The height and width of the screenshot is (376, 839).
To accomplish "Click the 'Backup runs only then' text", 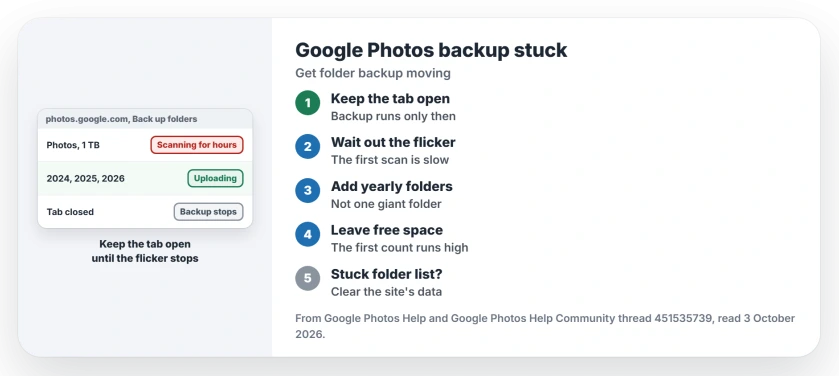I will coord(393,116).
